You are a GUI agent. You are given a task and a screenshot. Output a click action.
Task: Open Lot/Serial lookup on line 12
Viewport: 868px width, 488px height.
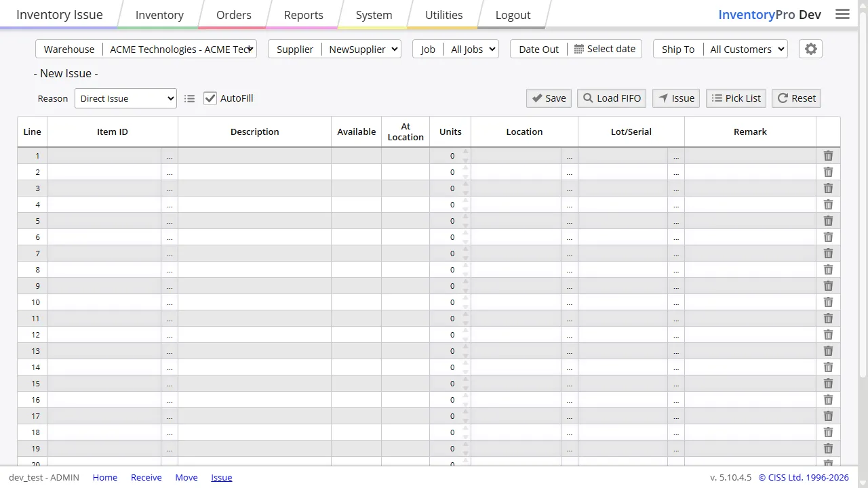pyautogui.click(x=676, y=335)
